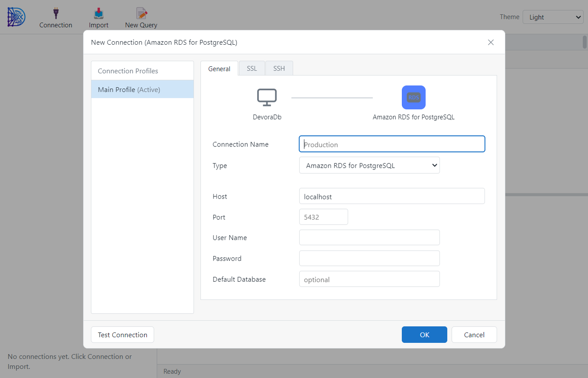588x378 pixels.
Task: Switch to the SSL tab
Action: (x=252, y=68)
